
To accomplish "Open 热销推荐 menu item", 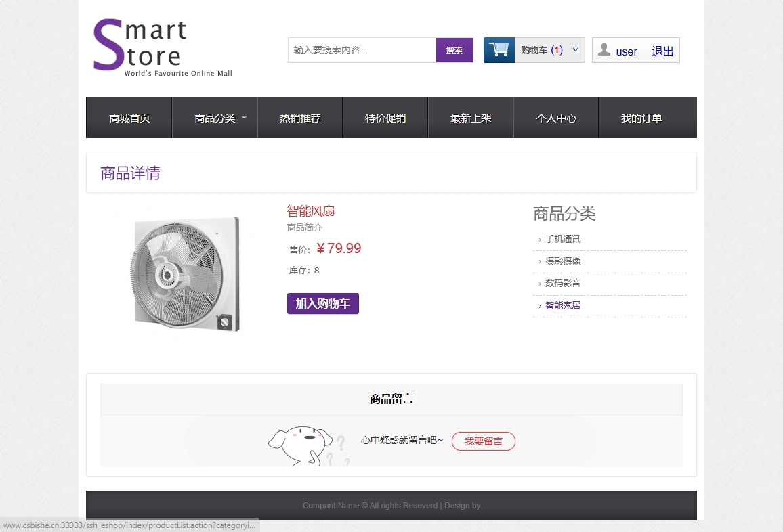I will (x=300, y=118).
